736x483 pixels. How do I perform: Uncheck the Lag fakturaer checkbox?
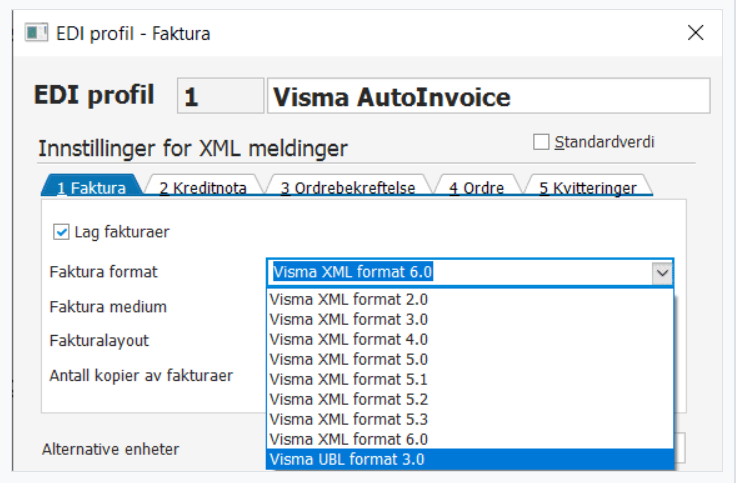click(62, 232)
